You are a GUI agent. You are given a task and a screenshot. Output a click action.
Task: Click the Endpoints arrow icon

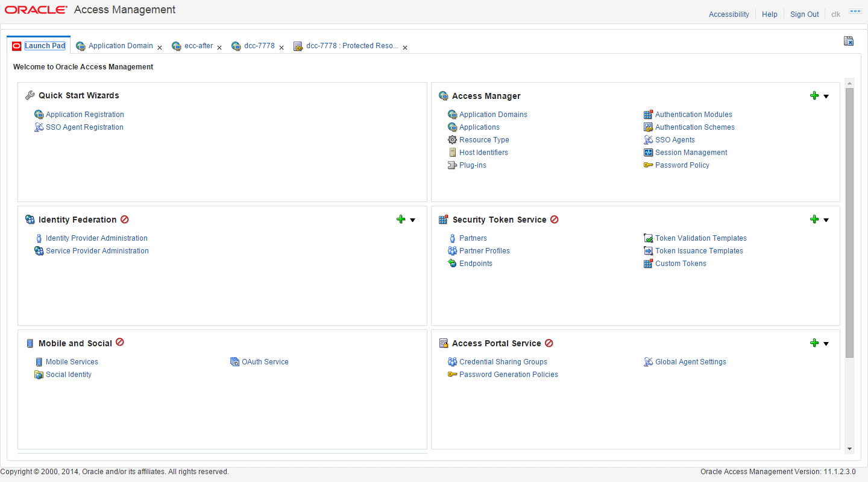453,264
